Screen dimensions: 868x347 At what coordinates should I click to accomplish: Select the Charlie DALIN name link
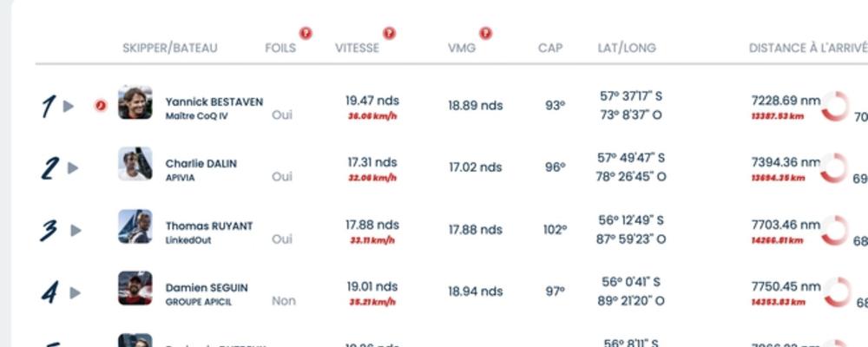[201, 163]
